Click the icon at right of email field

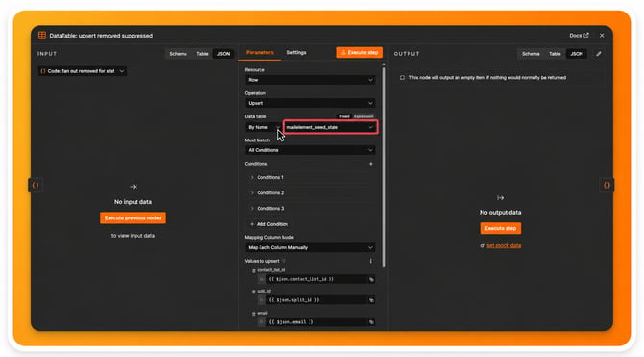(371, 322)
